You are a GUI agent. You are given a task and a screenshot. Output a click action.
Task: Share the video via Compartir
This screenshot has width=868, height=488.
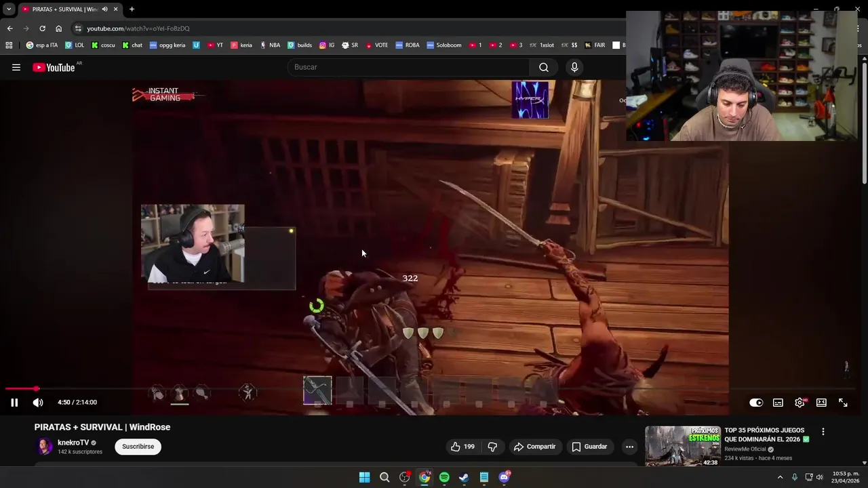click(534, 447)
